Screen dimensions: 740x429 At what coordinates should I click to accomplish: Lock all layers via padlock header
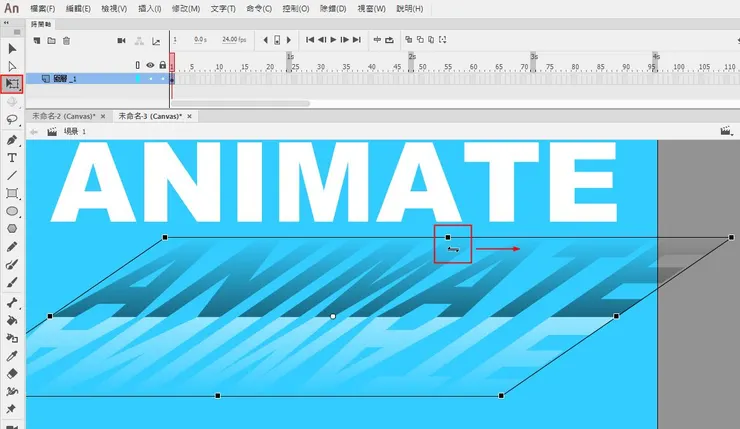click(x=163, y=65)
